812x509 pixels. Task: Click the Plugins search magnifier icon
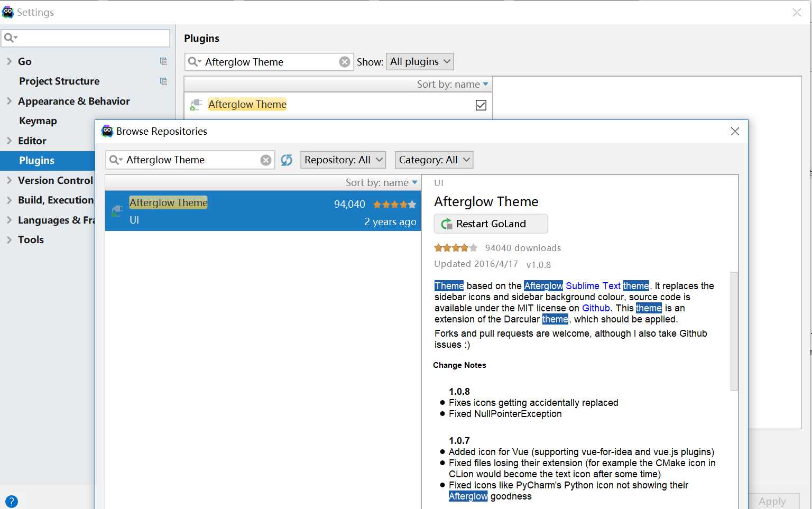click(x=195, y=62)
